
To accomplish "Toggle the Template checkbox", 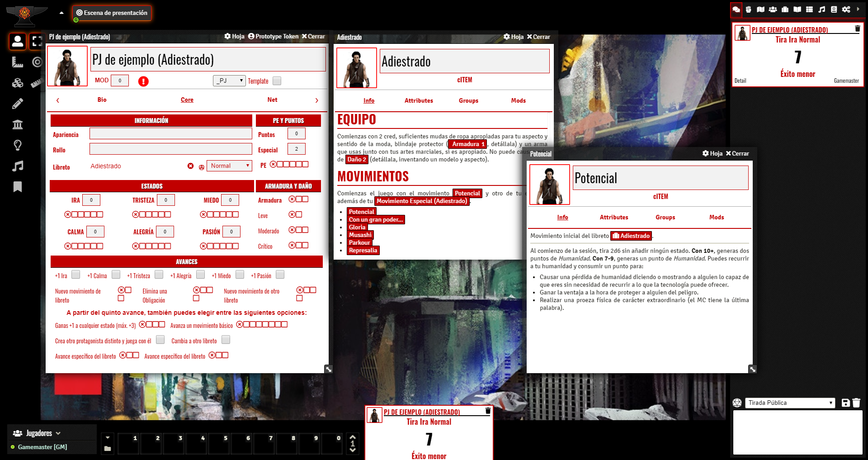I will 277,81.
